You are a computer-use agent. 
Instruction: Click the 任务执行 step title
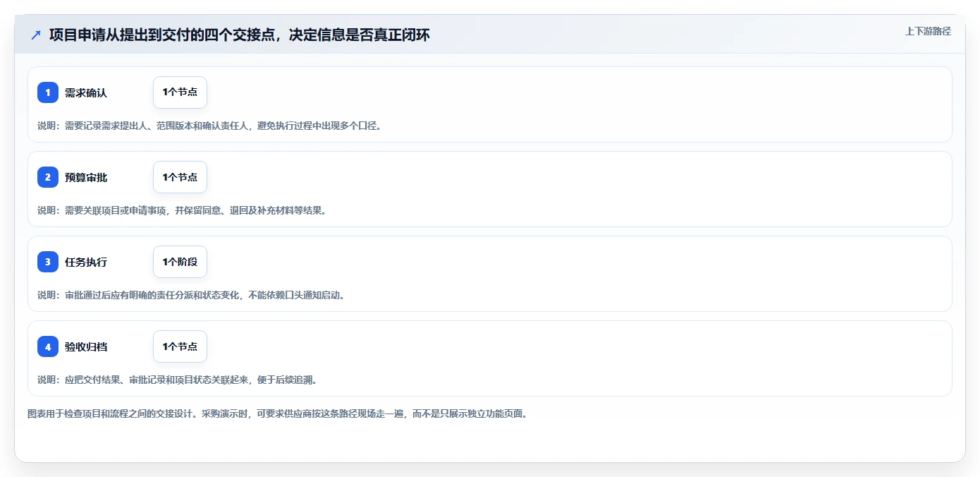(86, 262)
